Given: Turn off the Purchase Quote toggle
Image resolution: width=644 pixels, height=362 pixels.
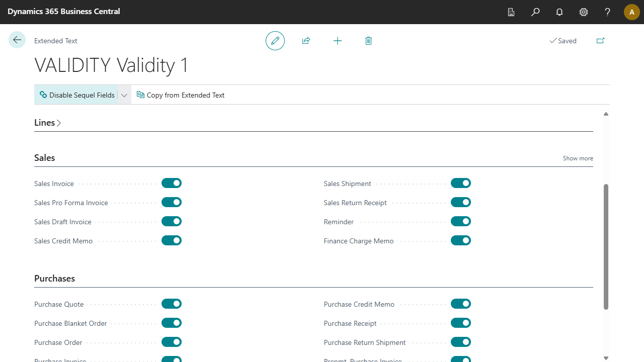Looking at the screenshot, I should 172,304.
